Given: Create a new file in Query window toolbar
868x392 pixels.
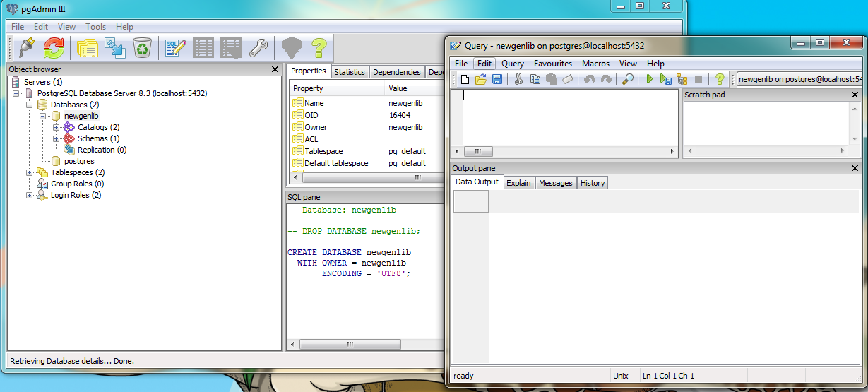Looking at the screenshot, I should pyautogui.click(x=465, y=79).
